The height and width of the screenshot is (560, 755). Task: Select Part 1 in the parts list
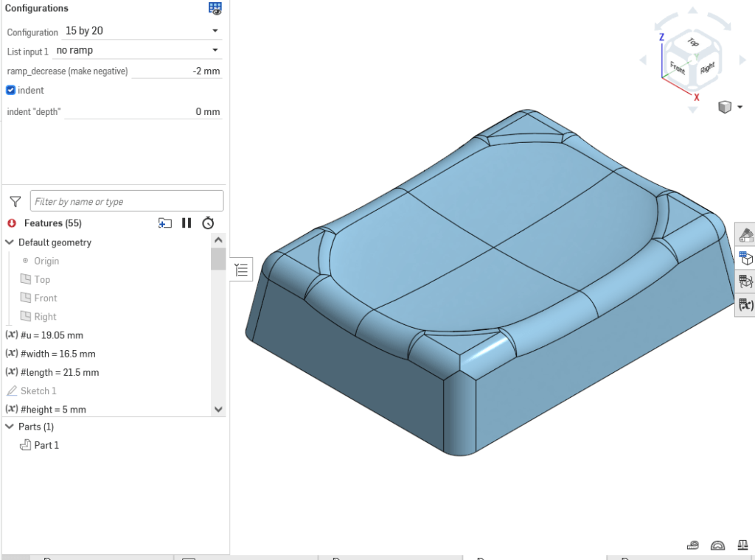[46, 445]
